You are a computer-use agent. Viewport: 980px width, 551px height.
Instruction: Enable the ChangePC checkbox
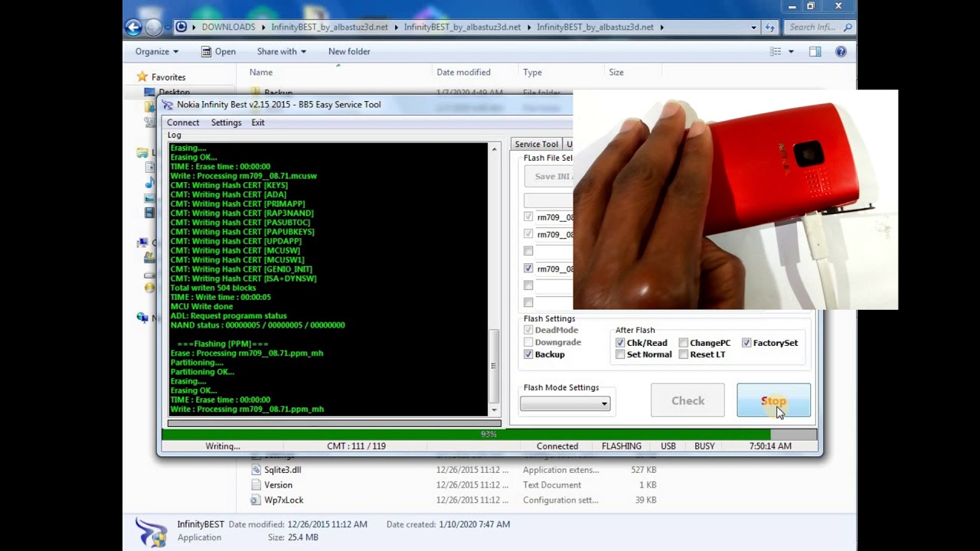(x=683, y=343)
